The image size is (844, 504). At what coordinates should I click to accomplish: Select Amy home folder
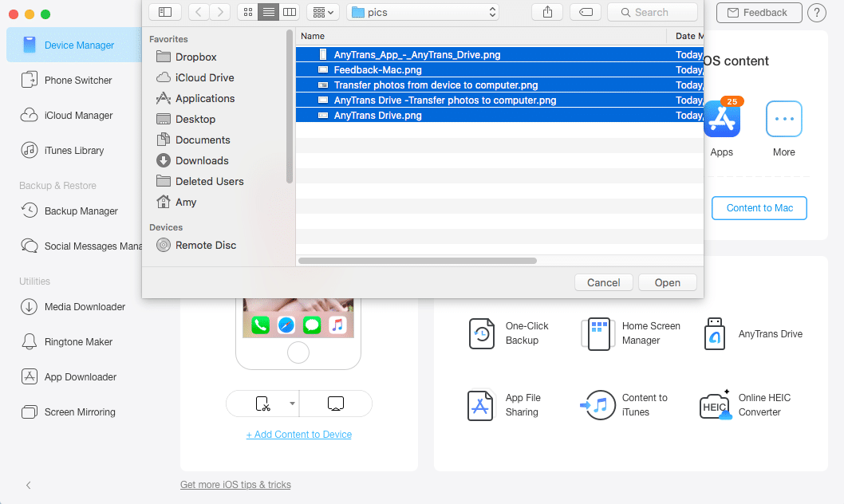(176, 203)
